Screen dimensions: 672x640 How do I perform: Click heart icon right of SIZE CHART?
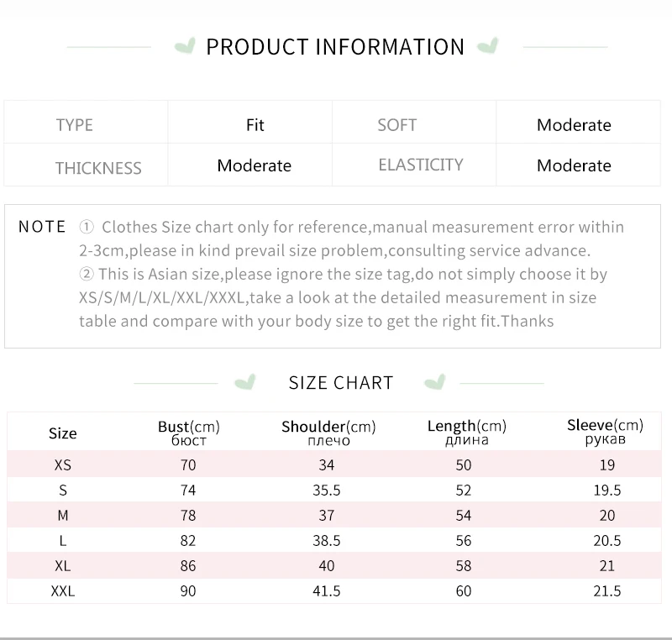coord(435,381)
